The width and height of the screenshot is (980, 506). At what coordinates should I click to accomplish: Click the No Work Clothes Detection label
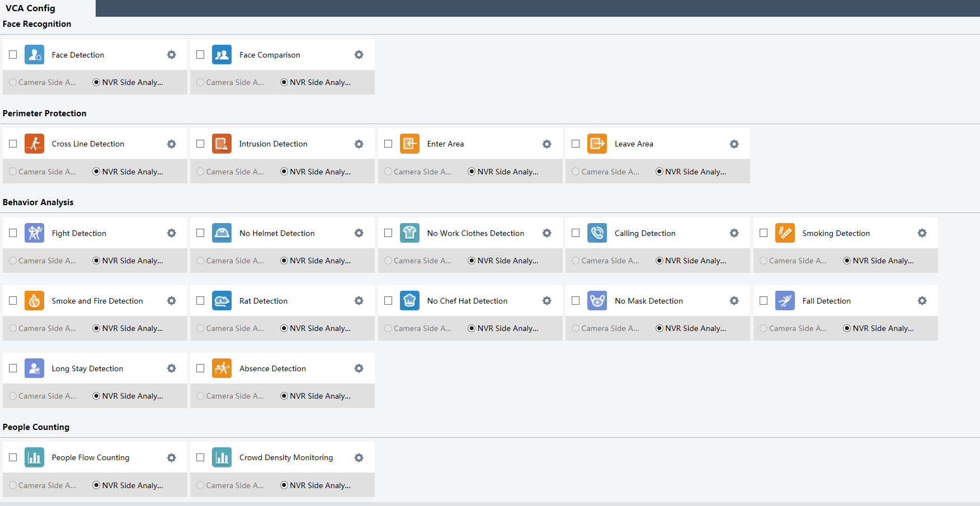pos(475,233)
